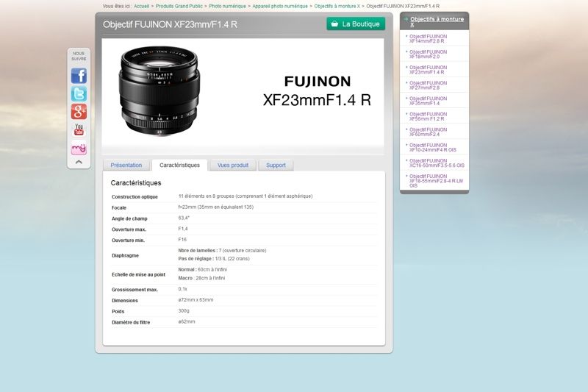Open Photo numérique breadcrumb link

(x=228, y=6)
